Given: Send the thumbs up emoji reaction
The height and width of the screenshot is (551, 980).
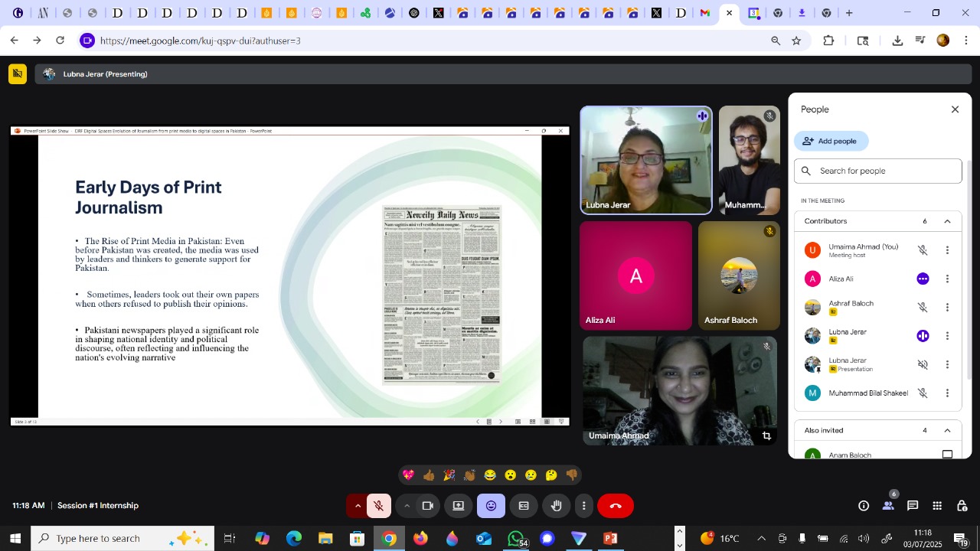Looking at the screenshot, I should [429, 475].
